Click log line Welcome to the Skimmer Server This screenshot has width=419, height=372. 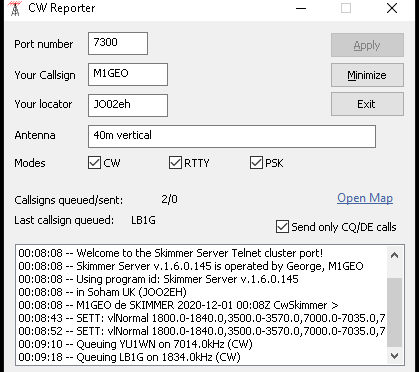[x=171, y=253]
